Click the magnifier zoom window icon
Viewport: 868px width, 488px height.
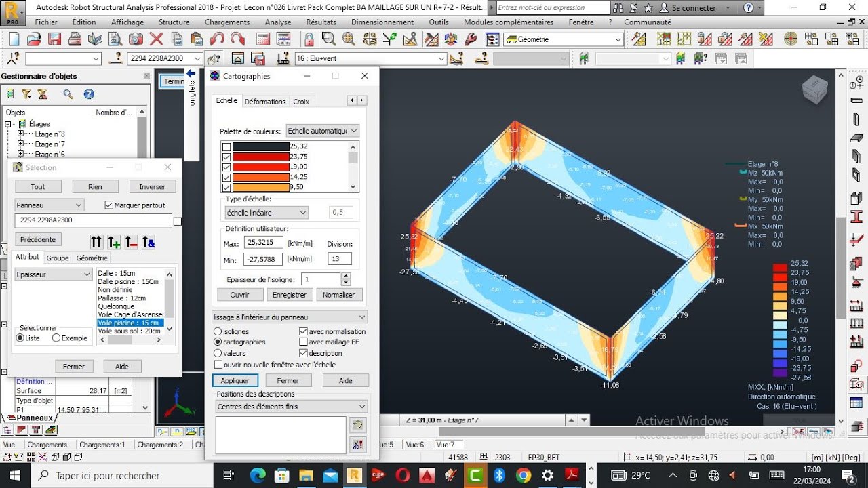coord(330,39)
